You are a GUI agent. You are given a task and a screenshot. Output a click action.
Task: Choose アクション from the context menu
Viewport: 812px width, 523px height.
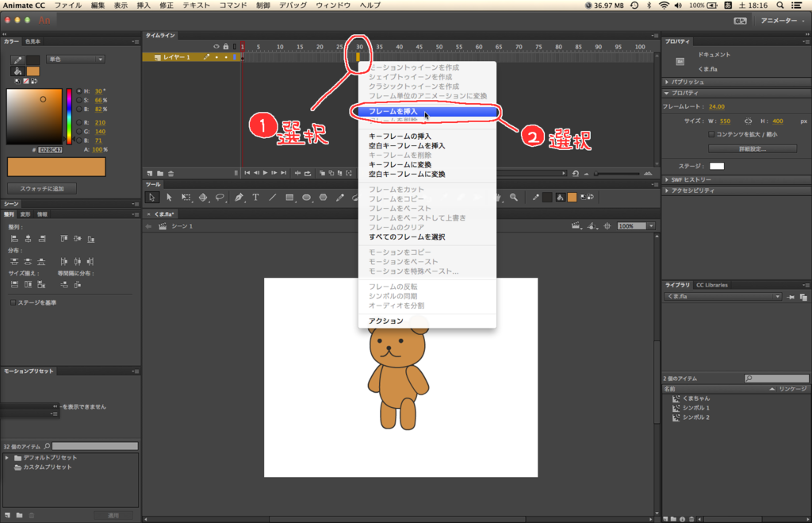click(x=427, y=321)
